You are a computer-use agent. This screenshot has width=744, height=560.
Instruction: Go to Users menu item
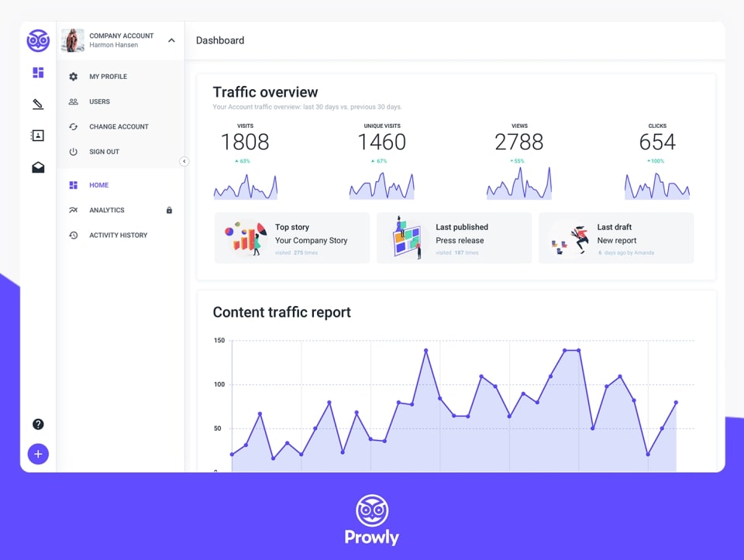tap(99, 101)
